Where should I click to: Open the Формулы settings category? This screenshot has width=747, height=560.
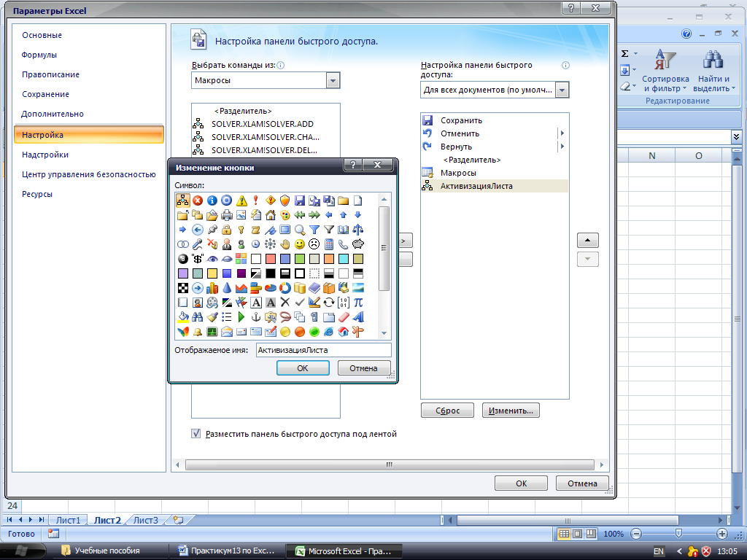tap(39, 55)
